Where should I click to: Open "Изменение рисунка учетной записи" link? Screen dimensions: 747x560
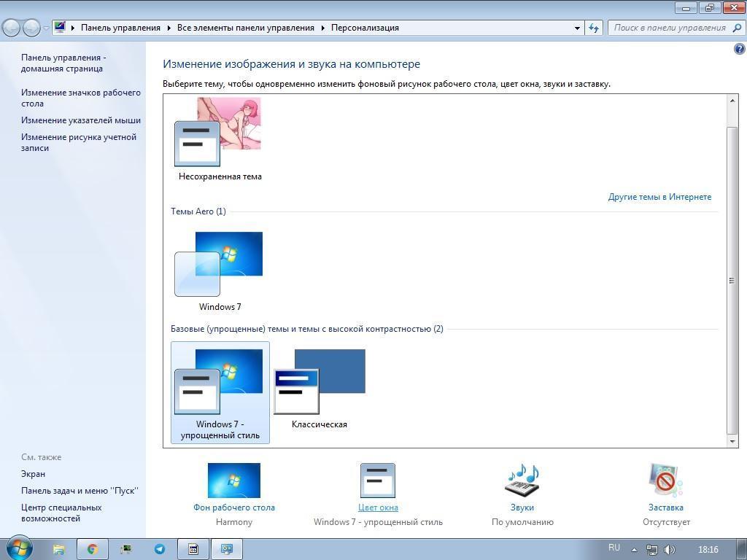(79, 142)
